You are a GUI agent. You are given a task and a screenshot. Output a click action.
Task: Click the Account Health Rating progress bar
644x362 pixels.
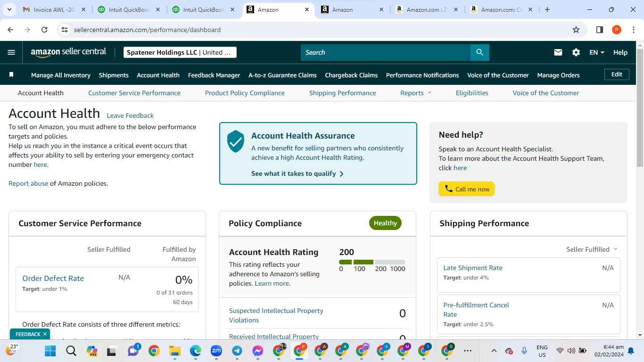pyautogui.click(x=372, y=262)
